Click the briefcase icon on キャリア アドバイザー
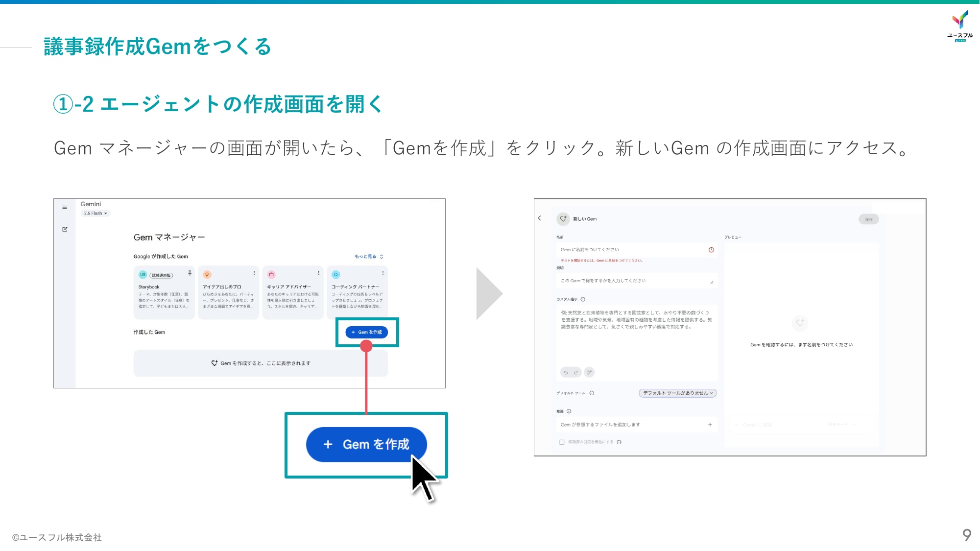Image resolution: width=980 pixels, height=551 pixels. click(x=271, y=275)
